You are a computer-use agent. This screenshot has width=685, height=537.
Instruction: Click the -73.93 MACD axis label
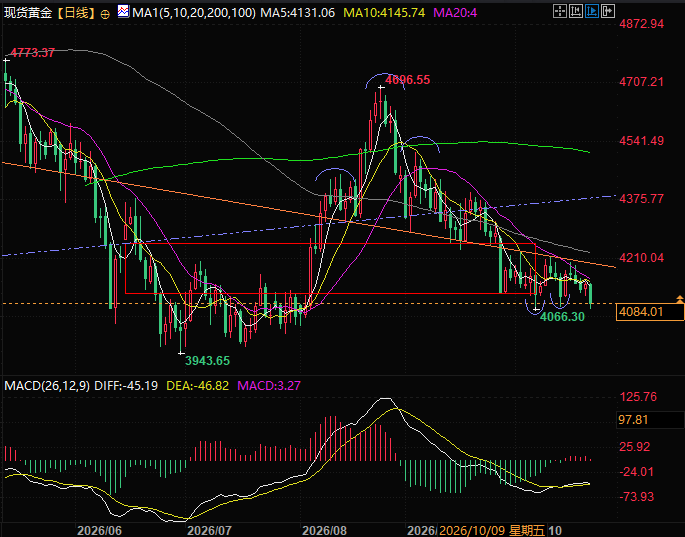point(636,496)
